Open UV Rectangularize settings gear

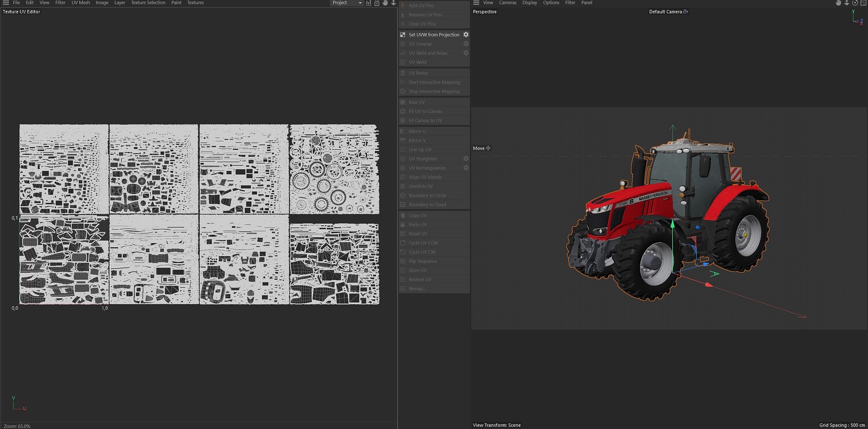pyautogui.click(x=466, y=168)
